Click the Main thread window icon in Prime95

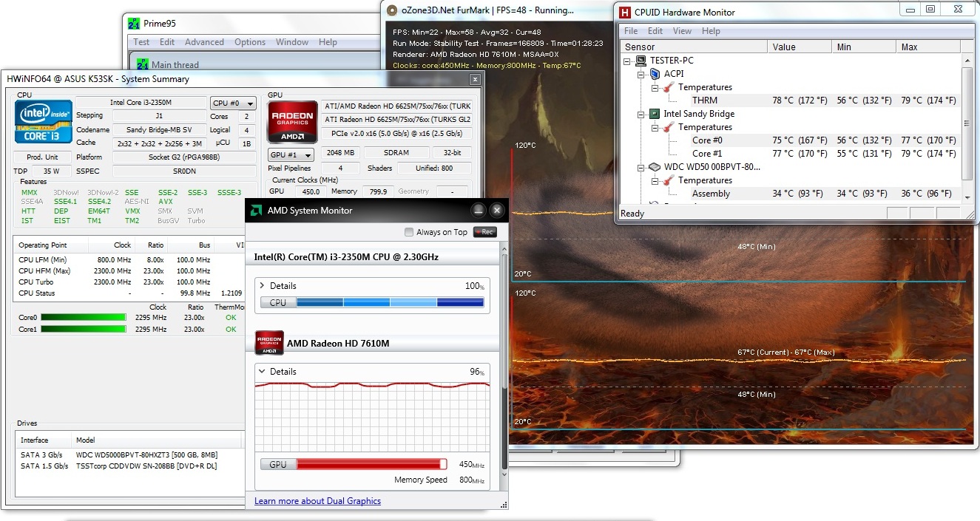click(x=141, y=64)
